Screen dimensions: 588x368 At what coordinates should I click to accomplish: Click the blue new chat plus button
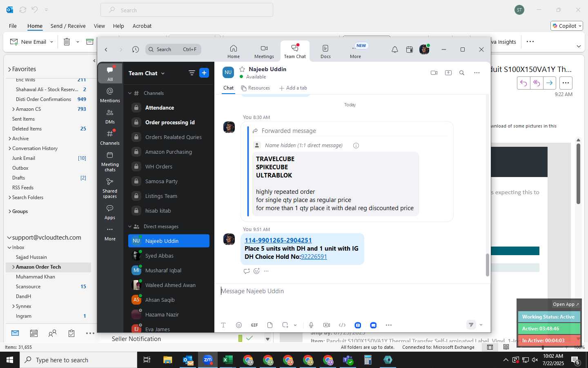204,73
